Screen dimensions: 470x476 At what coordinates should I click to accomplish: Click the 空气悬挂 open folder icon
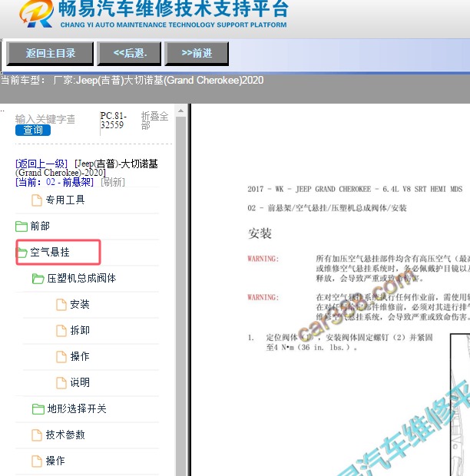click(22, 253)
